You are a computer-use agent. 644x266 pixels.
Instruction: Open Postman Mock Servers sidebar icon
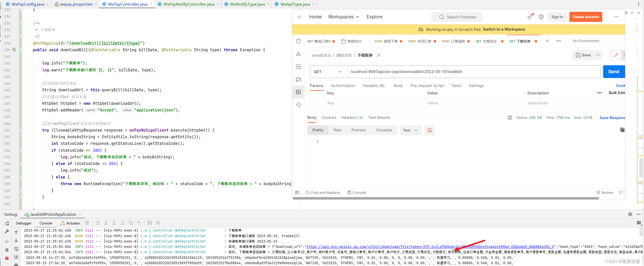point(298,79)
